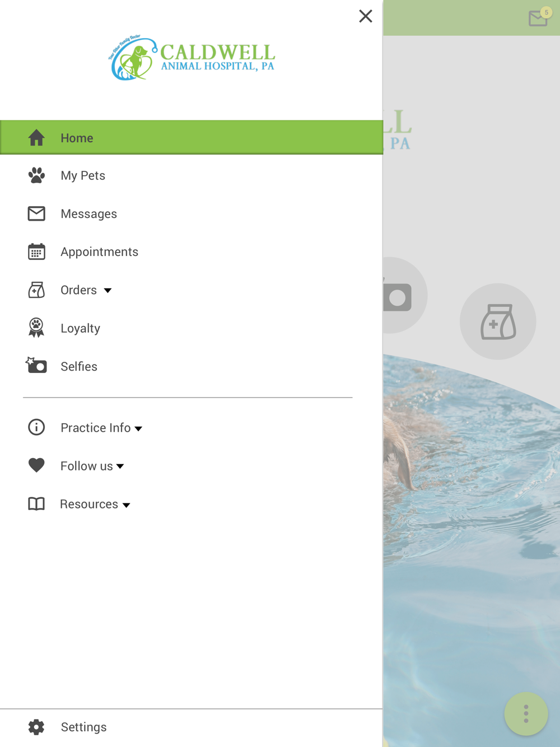
Task: Click the Home house icon
Action: pos(36,138)
